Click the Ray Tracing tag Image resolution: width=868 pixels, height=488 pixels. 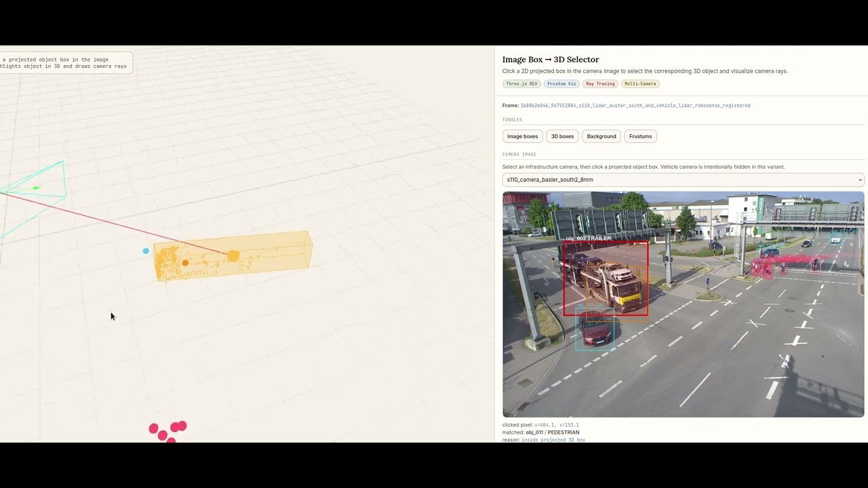600,84
